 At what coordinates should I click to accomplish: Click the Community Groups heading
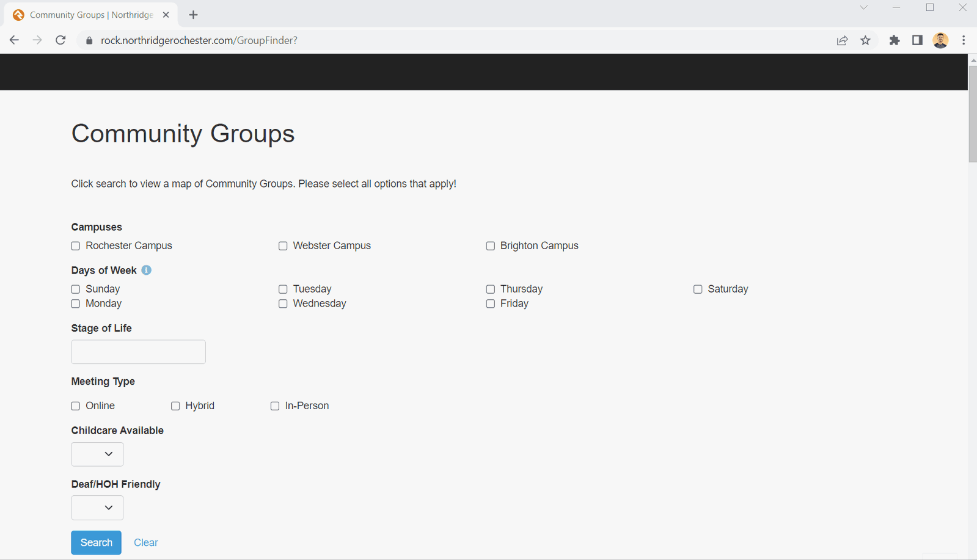point(183,134)
